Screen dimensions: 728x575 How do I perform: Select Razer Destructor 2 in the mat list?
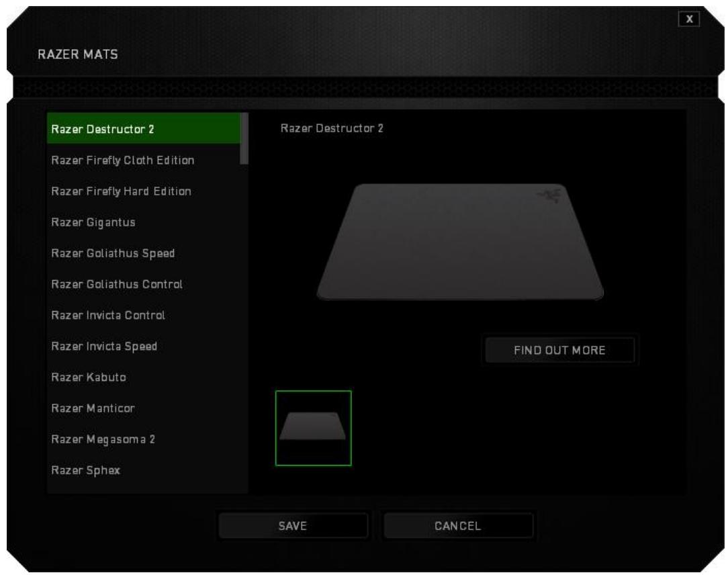coord(144,129)
